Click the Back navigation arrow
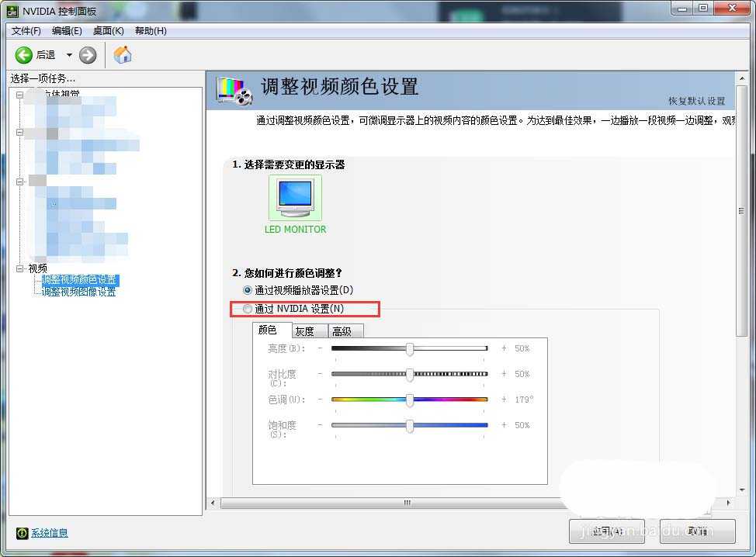 (23, 55)
